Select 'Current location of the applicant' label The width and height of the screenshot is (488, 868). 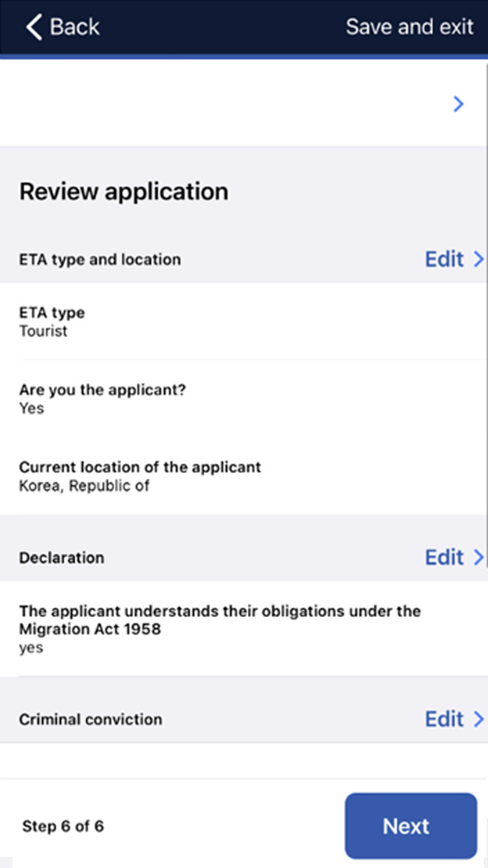[140, 467]
